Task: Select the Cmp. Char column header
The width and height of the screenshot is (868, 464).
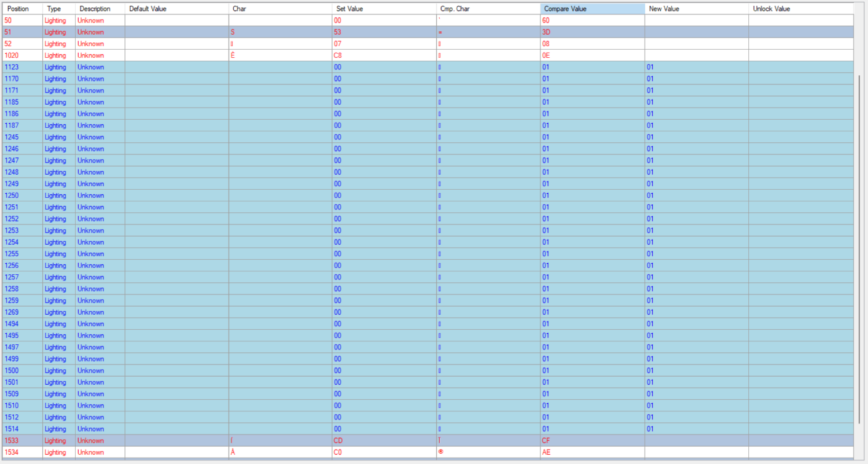Action: pos(488,9)
